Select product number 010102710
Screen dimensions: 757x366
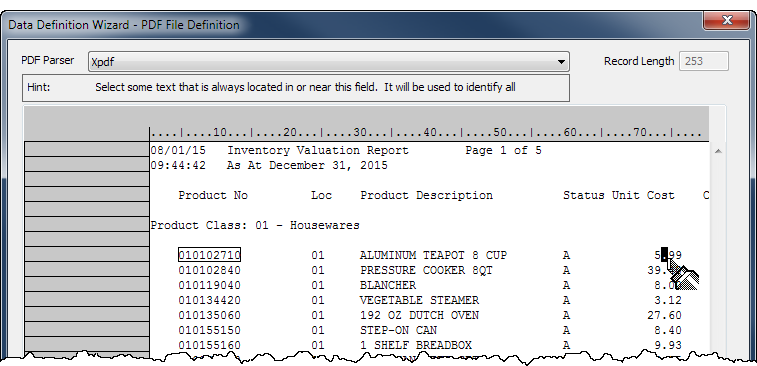(210, 255)
